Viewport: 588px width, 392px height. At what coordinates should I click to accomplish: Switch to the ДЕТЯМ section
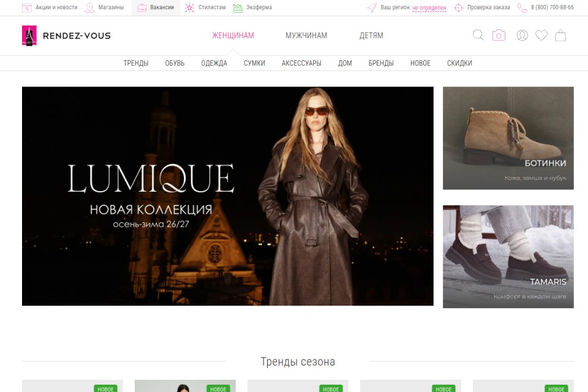click(x=371, y=36)
